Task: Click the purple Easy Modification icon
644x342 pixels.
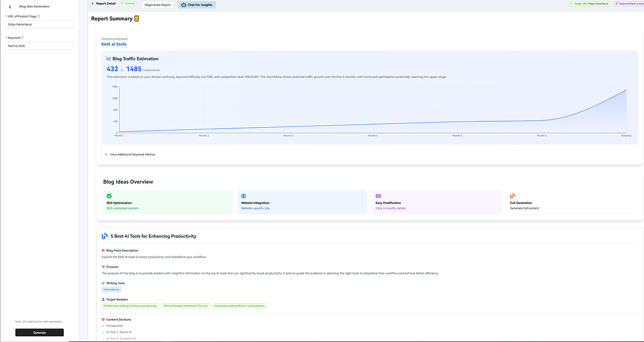Action: tap(378, 196)
